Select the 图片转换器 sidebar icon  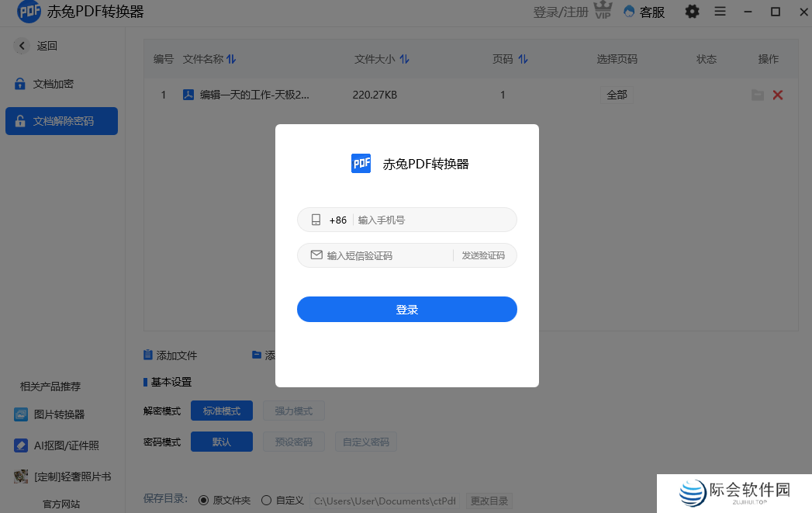coord(21,414)
